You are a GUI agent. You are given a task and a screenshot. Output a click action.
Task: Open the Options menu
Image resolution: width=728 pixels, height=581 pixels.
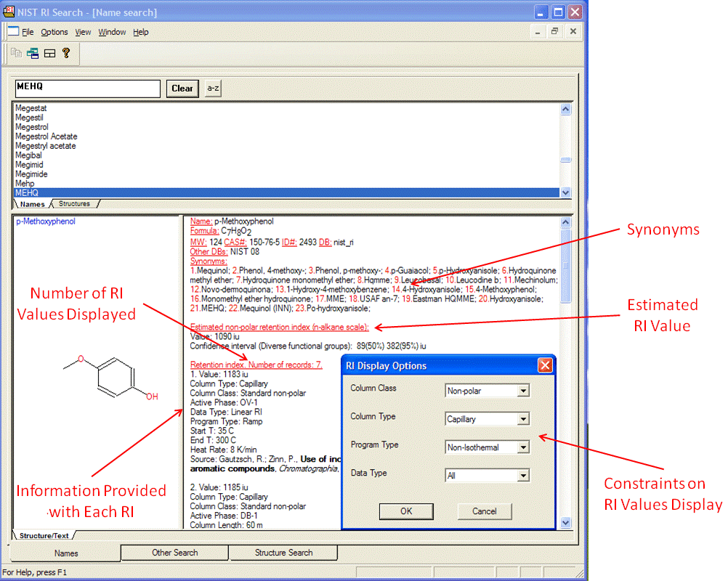click(x=54, y=32)
